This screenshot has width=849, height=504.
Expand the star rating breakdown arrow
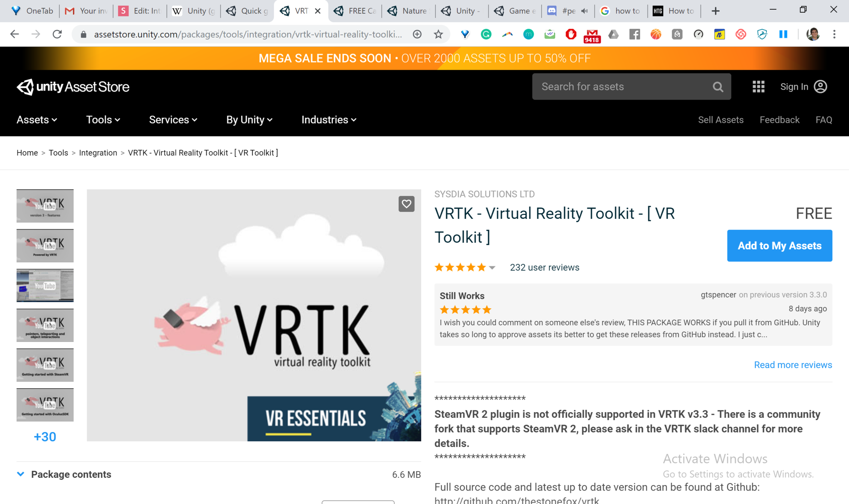pos(492,268)
